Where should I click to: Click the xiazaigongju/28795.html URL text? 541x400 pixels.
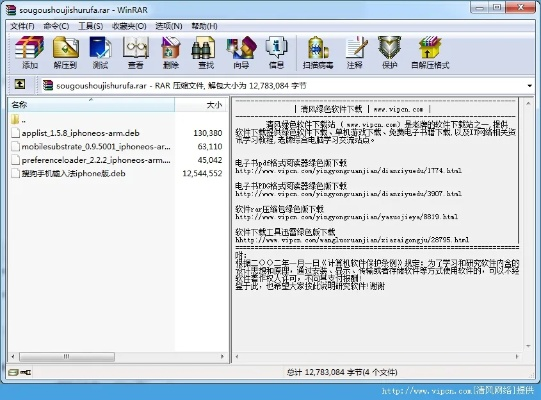click(352, 240)
